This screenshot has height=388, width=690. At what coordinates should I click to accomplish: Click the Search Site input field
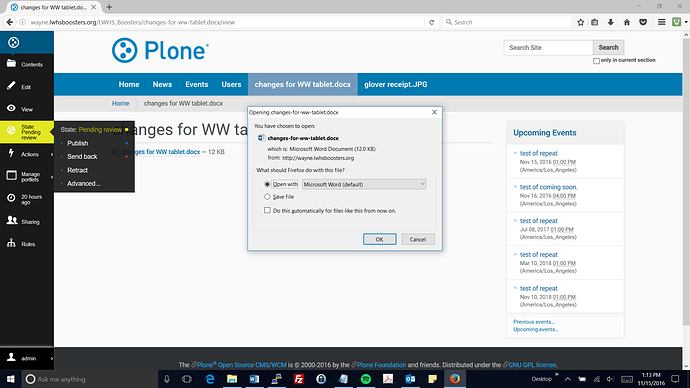tap(548, 48)
